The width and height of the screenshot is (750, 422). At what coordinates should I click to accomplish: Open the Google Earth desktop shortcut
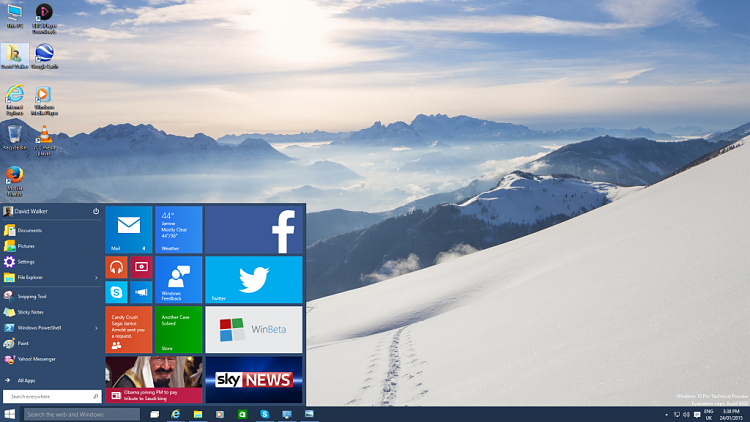coord(44,56)
